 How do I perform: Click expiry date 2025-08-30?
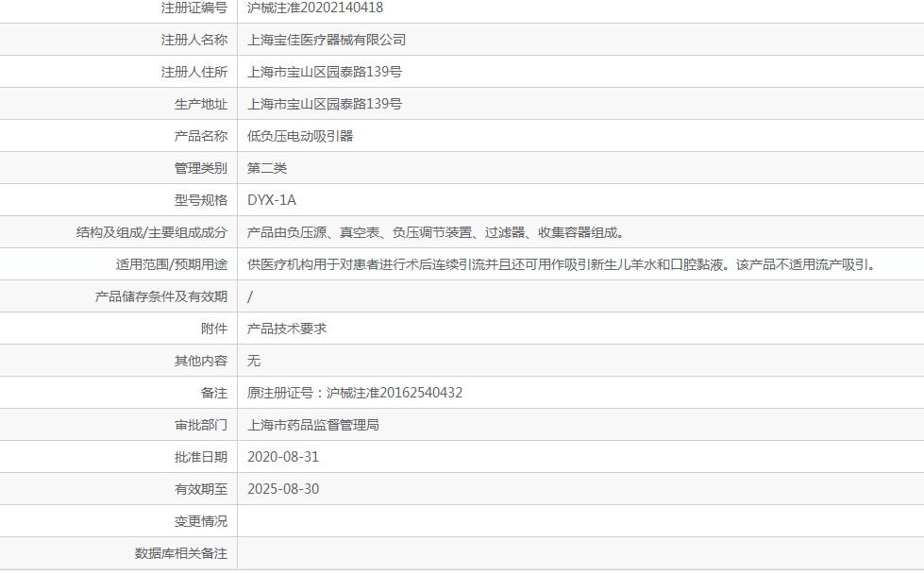click(283, 489)
